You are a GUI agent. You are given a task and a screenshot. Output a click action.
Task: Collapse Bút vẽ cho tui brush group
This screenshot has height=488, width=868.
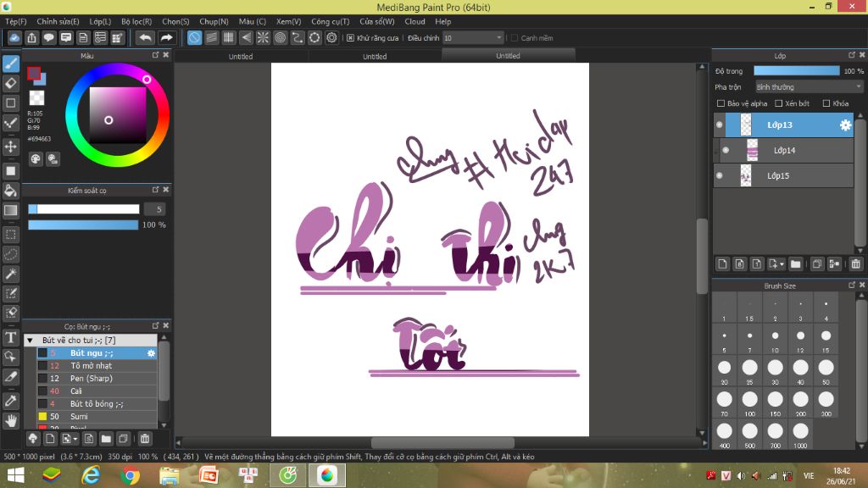[x=30, y=341]
